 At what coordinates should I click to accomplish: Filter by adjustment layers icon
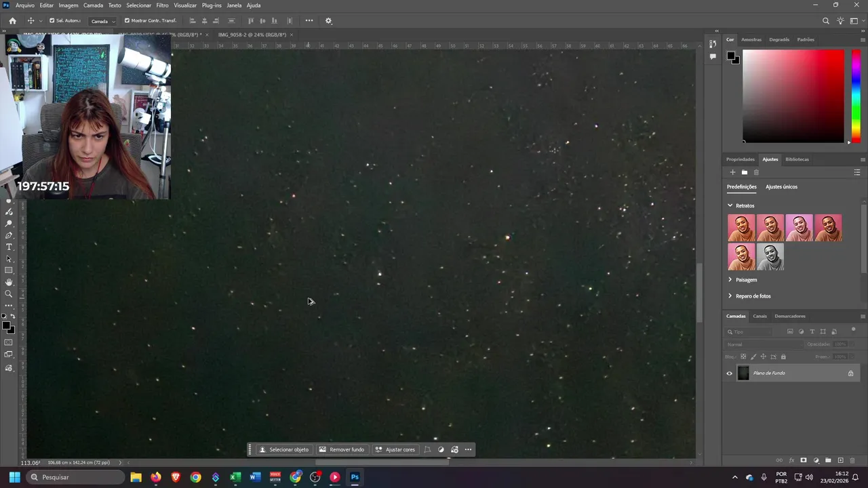[802, 331]
